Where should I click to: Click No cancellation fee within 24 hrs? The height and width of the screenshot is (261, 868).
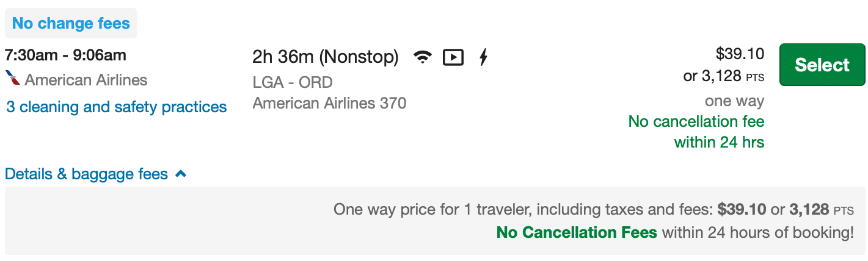coord(696,132)
